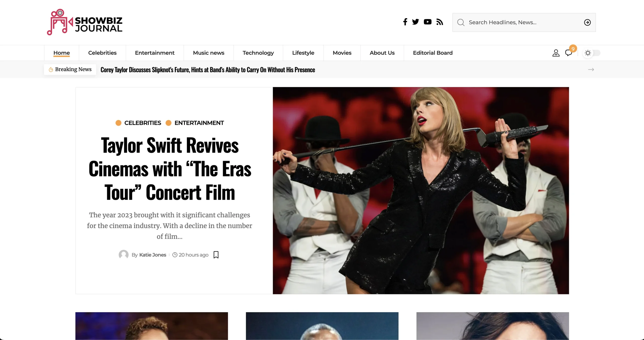The width and height of the screenshot is (644, 340).
Task: Open the Music news menu item
Action: (208, 53)
